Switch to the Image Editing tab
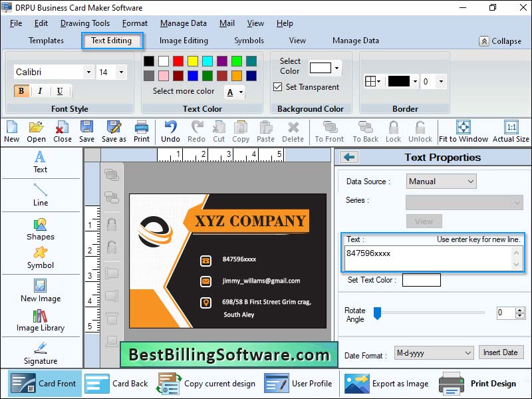This screenshot has width=532, height=399. pos(184,41)
